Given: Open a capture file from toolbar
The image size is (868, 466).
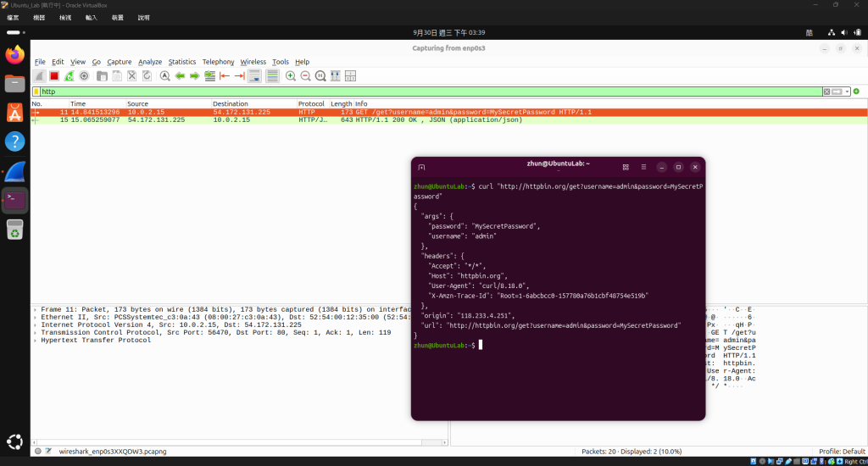Looking at the screenshot, I should [x=102, y=76].
